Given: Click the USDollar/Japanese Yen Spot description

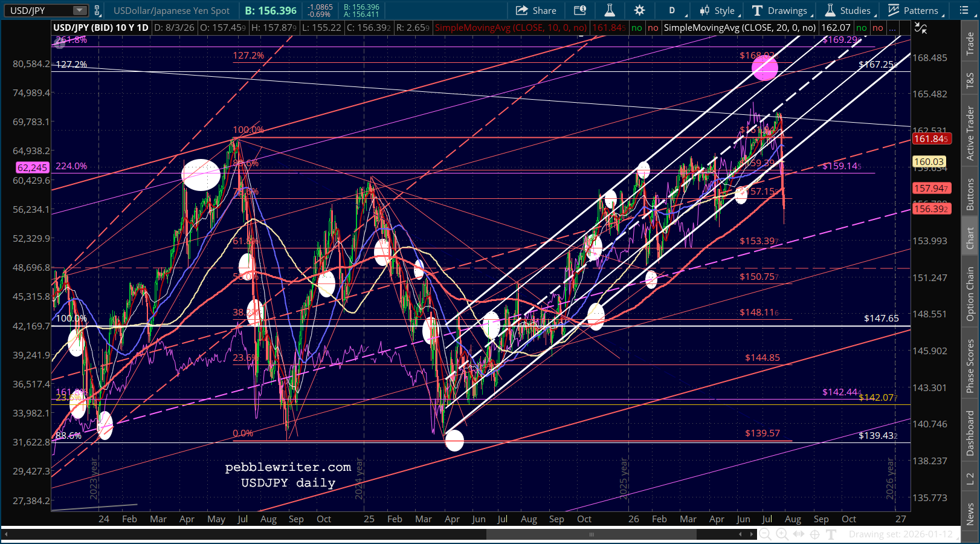Looking at the screenshot, I should click(x=172, y=10).
